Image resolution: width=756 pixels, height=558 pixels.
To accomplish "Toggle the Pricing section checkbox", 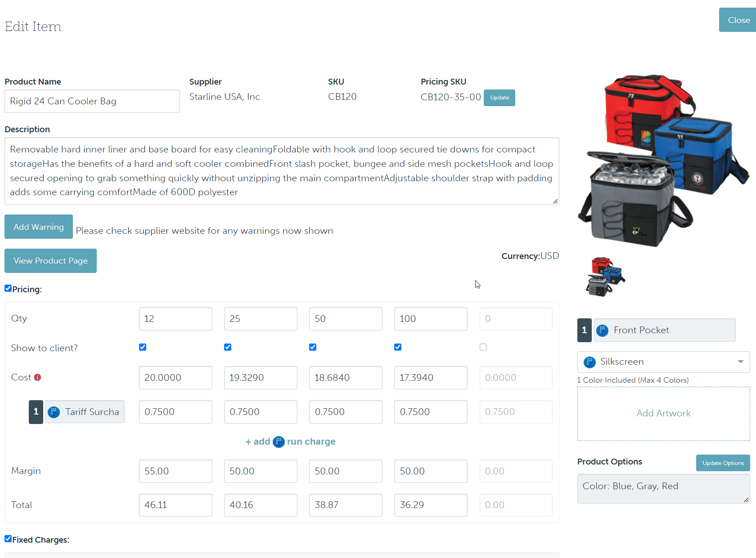I will (x=8, y=289).
